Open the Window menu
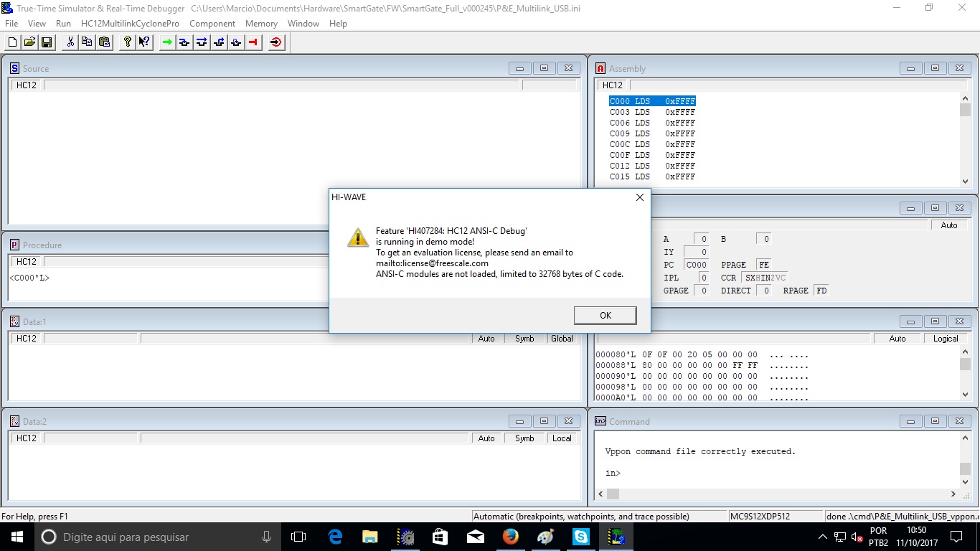This screenshot has height=551, width=980. (x=303, y=24)
